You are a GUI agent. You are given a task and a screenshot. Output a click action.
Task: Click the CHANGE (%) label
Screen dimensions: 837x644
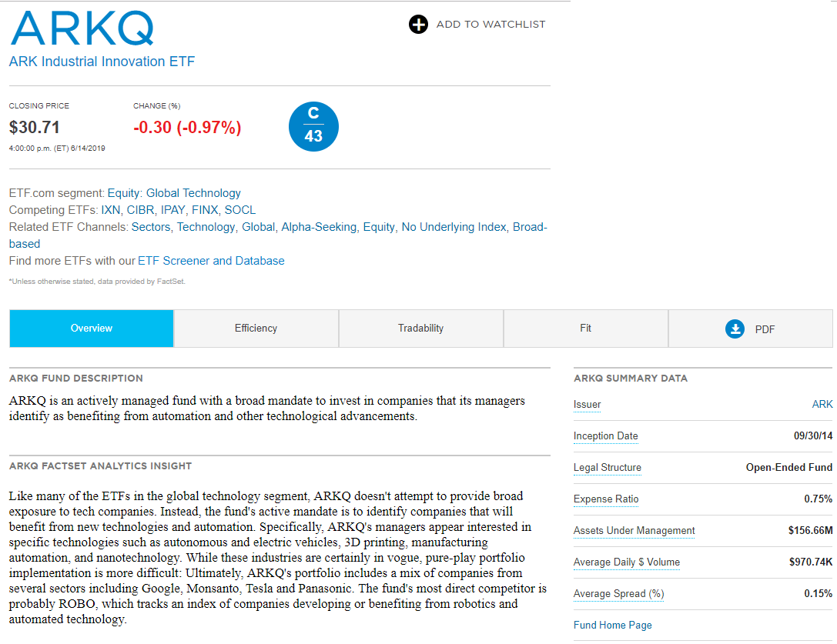(x=157, y=105)
